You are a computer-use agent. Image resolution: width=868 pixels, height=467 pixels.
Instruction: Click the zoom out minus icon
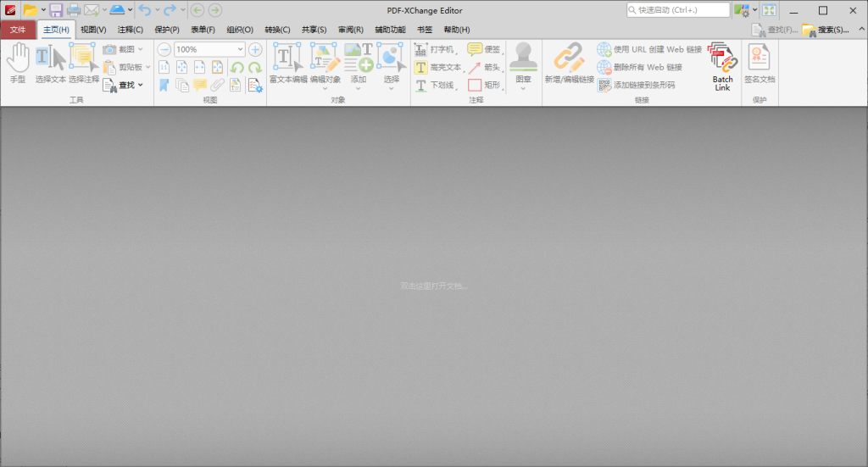click(164, 49)
